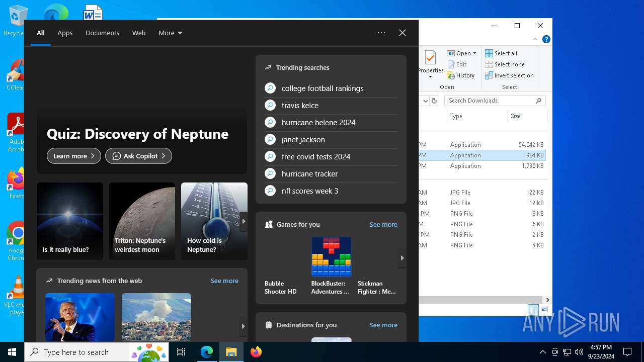Collapse the Explorer ribbon chevron
This screenshot has width=644, height=362.
pyautogui.click(x=535, y=39)
